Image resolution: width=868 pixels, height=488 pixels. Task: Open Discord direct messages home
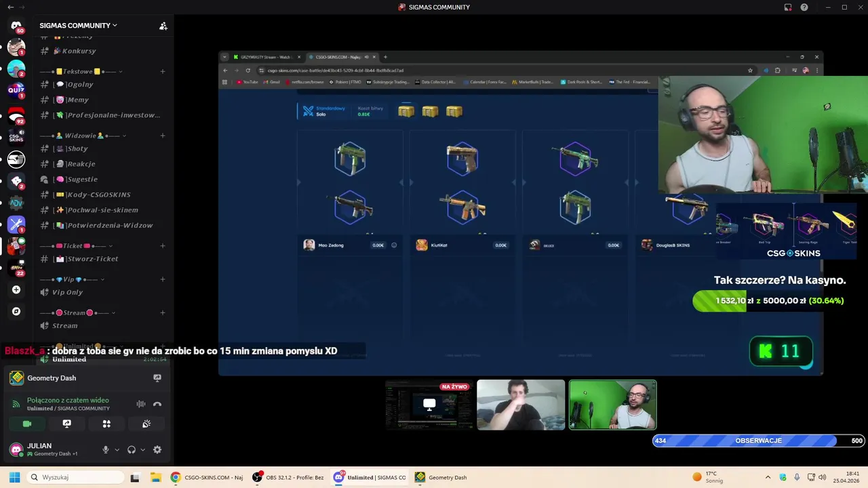[x=16, y=26]
